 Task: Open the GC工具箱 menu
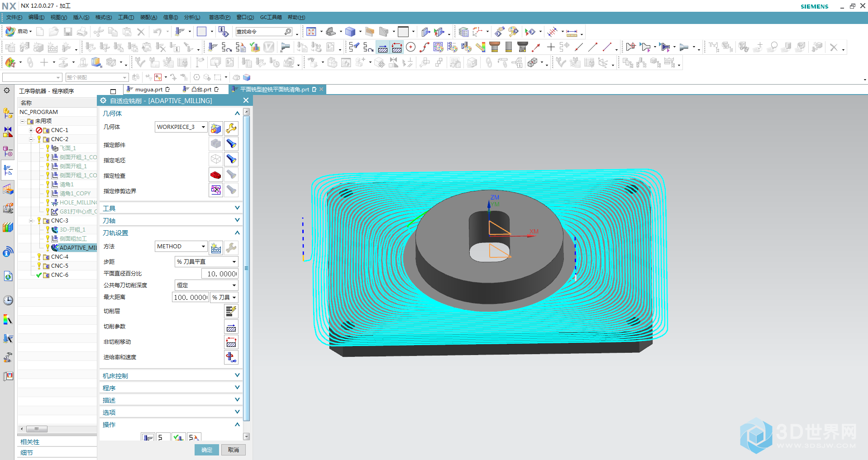click(x=271, y=17)
